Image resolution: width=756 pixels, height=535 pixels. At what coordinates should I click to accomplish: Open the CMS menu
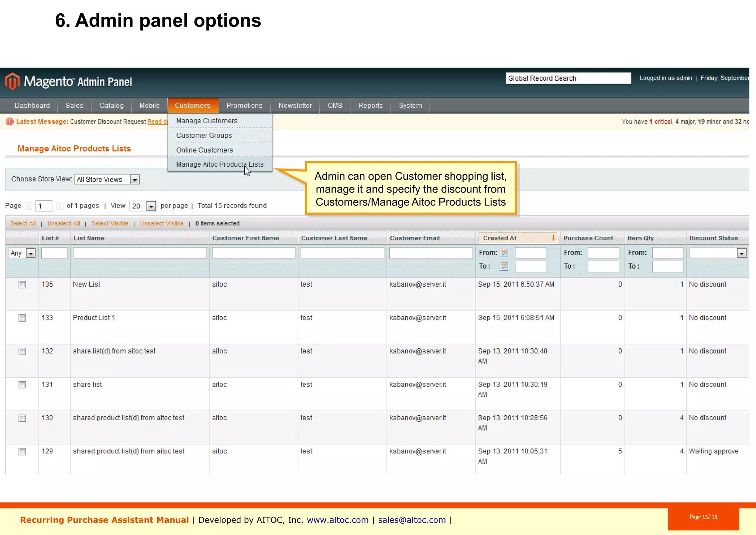click(x=335, y=105)
